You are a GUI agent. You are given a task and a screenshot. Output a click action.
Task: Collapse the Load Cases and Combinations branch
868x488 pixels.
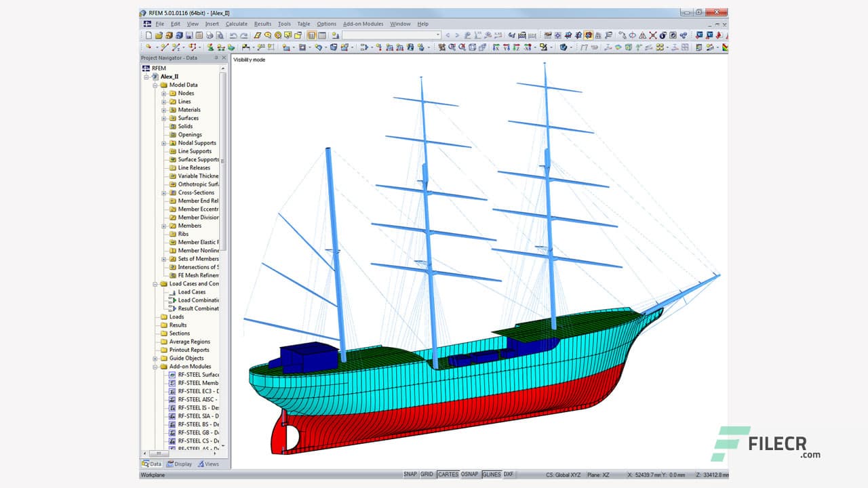pos(155,283)
